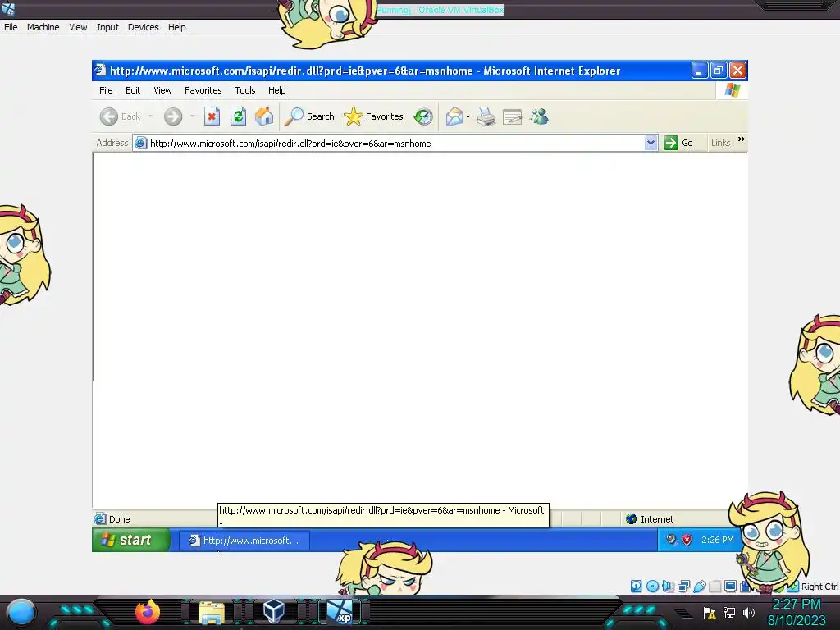Image resolution: width=840 pixels, height=630 pixels.
Task: Click VirtualBox optical disc indicator
Action: [652, 586]
